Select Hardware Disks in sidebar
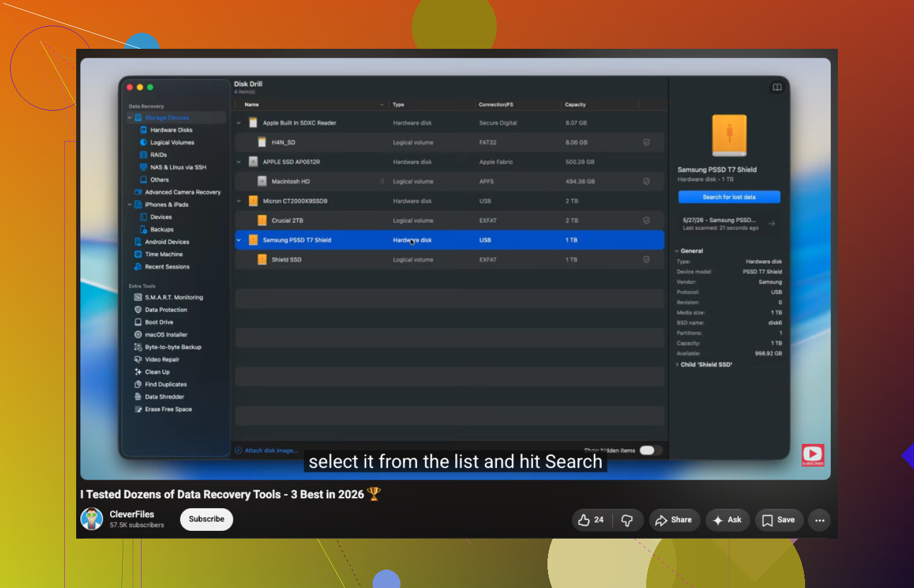The height and width of the screenshot is (588, 914). point(171,130)
